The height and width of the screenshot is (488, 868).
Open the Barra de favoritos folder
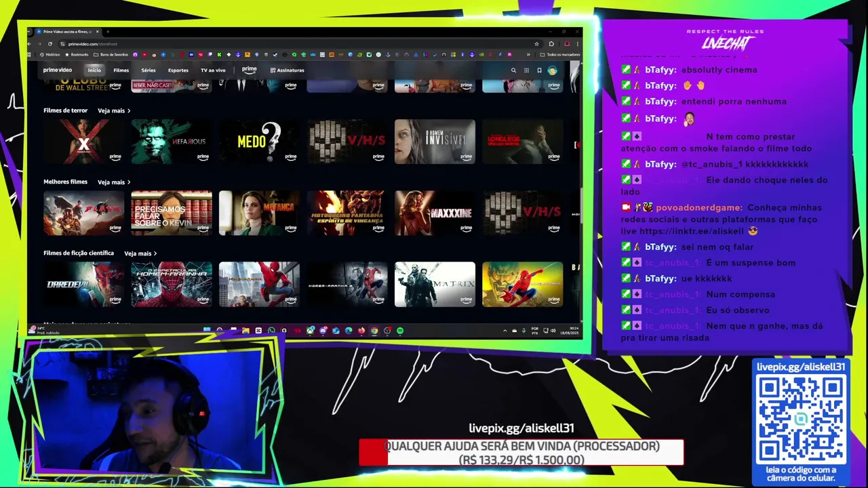pos(111,54)
